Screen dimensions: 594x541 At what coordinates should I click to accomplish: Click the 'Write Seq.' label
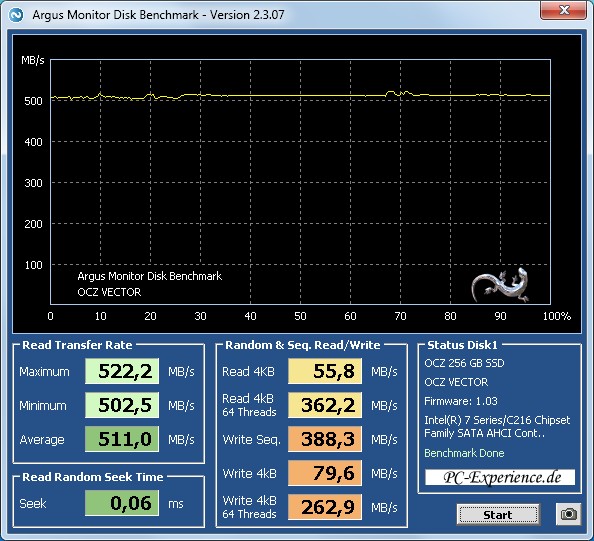[x=252, y=439]
